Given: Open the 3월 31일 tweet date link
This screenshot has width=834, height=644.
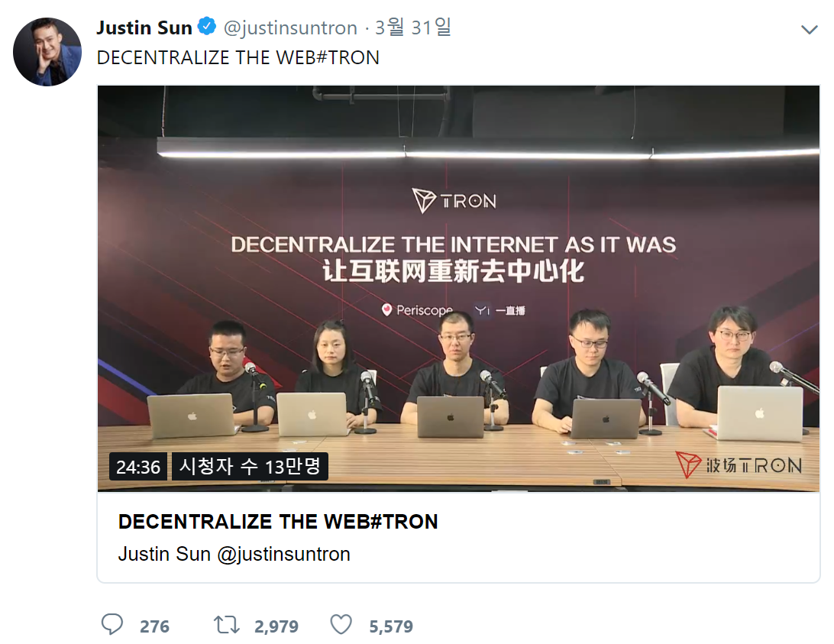Looking at the screenshot, I should pyautogui.click(x=412, y=28).
